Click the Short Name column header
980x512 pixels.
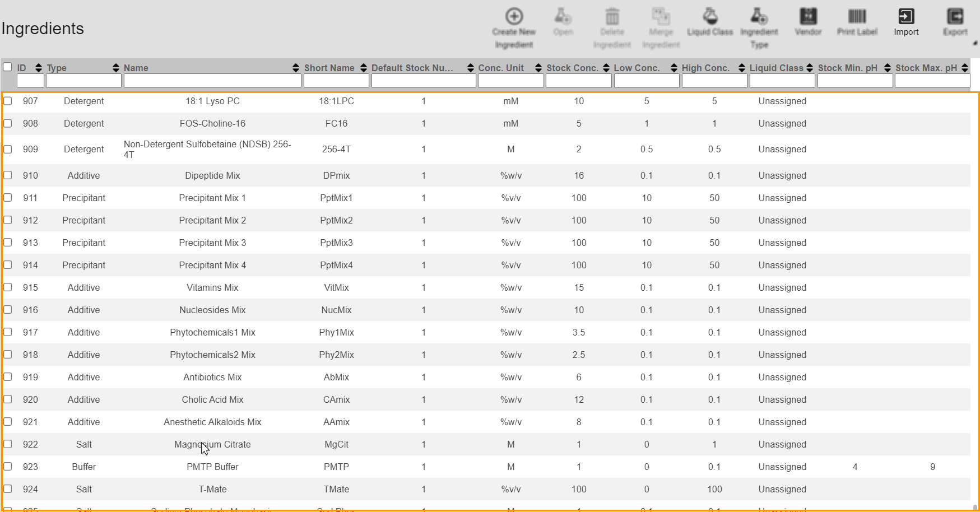pos(329,68)
